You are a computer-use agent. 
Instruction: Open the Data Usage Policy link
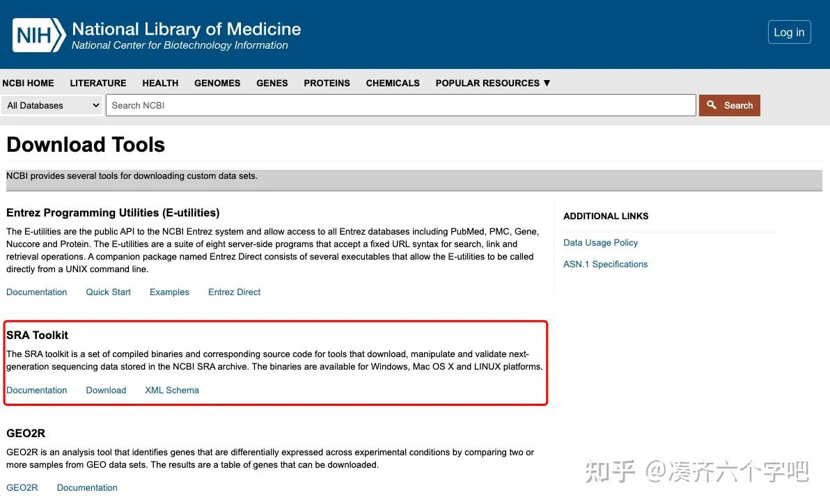(600, 242)
